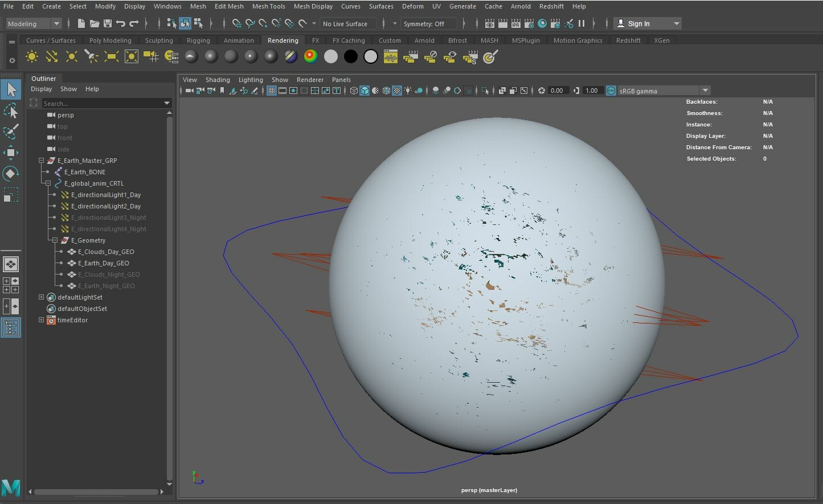Create a spot light using the shelf icon
The width and height of the screenshot is (823, 504).
(91, 56)
